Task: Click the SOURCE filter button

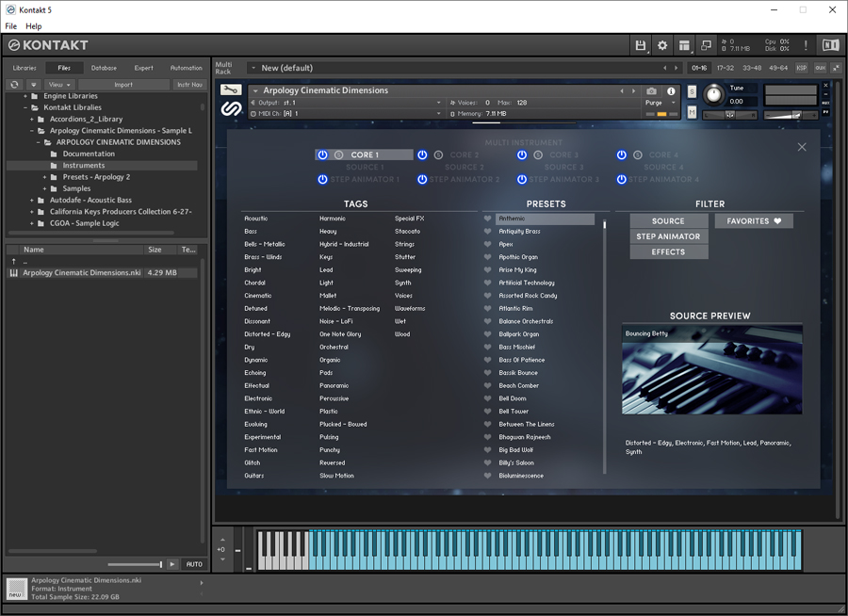Action: pos(668,221)
